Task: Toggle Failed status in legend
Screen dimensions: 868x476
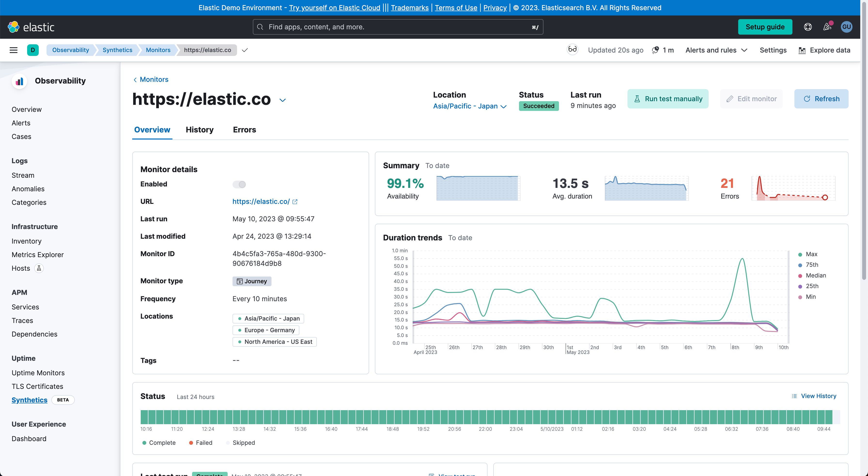Action: click(201, 443)
